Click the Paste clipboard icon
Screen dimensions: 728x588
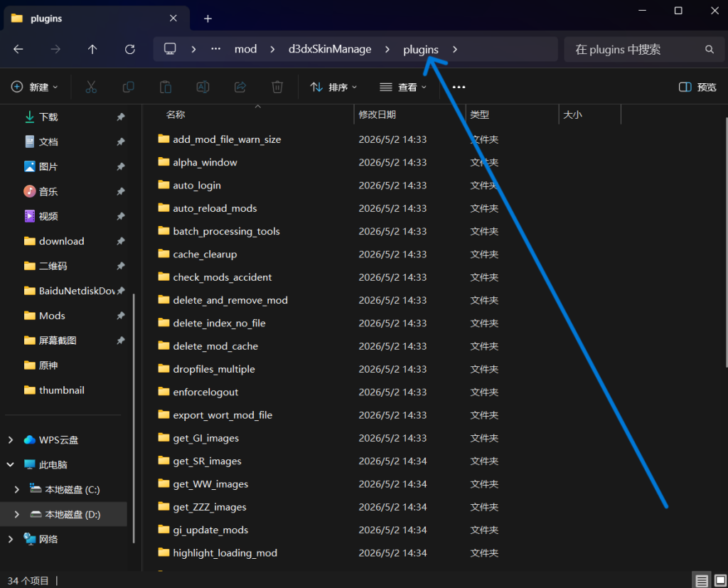[166, 87]
